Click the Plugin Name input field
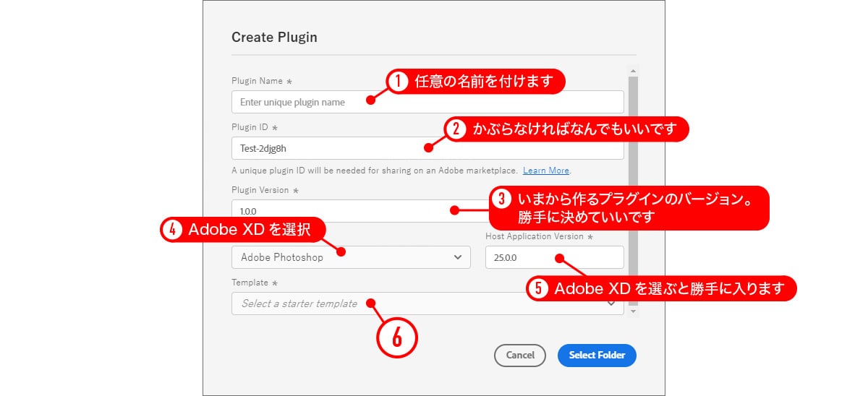Screen dimensions: 868x396 point(427,102)
